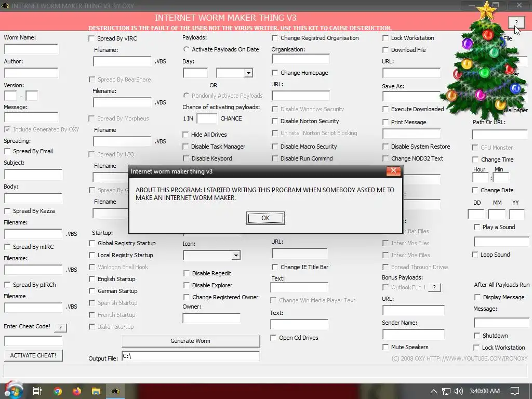Open File Explorer from the taskbar

pyautogui.click(x=96, y=391)
